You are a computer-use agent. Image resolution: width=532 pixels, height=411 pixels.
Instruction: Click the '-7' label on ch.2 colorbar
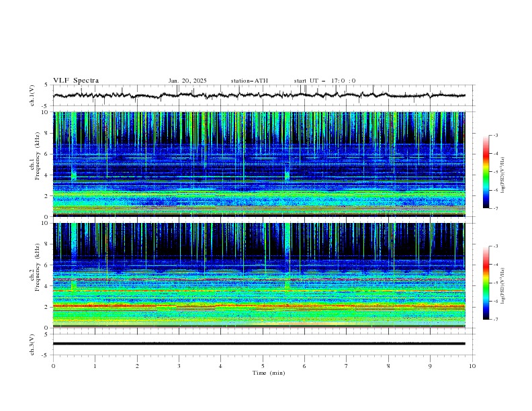point(496,320)
